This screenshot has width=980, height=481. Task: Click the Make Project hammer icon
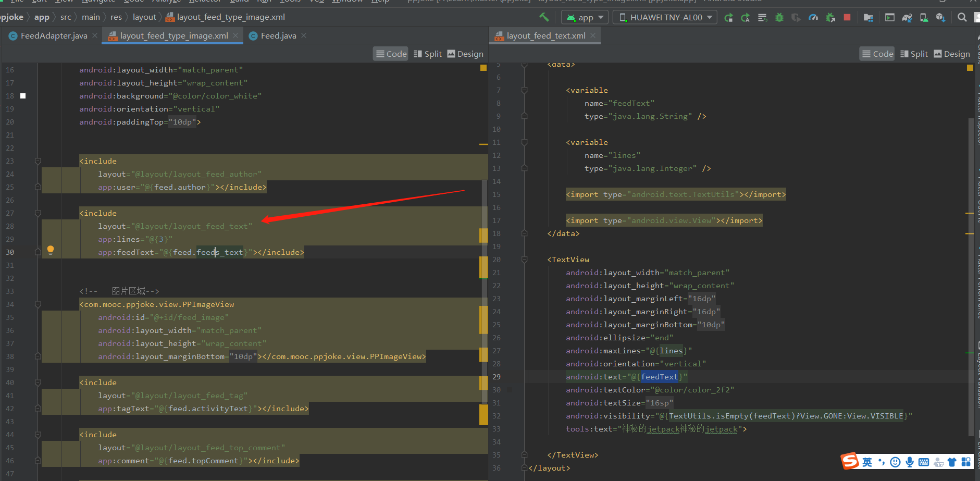(x=544, y=17)
